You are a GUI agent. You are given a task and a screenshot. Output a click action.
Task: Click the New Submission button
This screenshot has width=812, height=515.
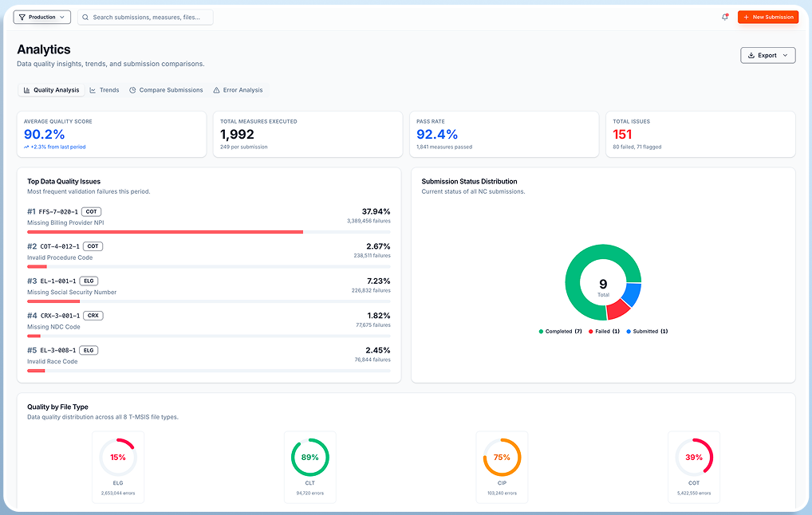coord(768,17)
